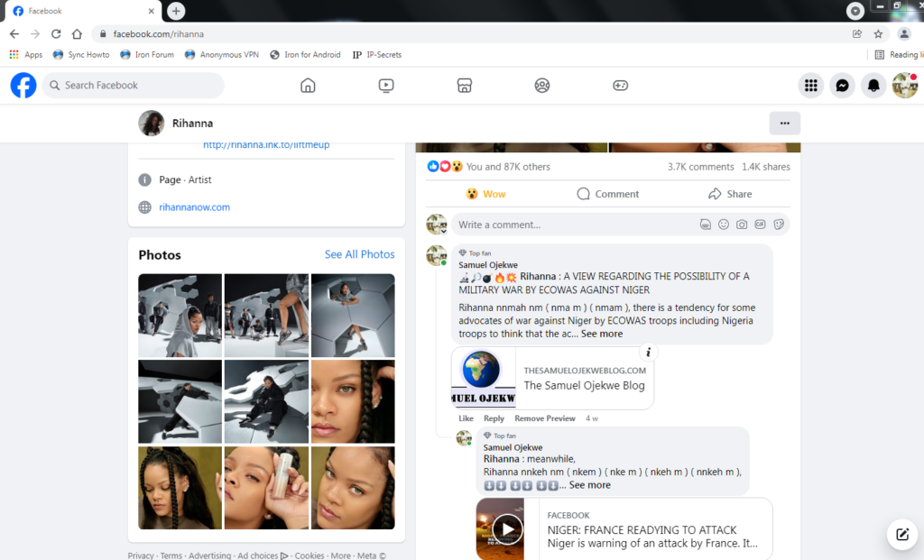Open Iron Forum bookmark
The height and width of the screenshot is (560, 924).
[147, 55]
